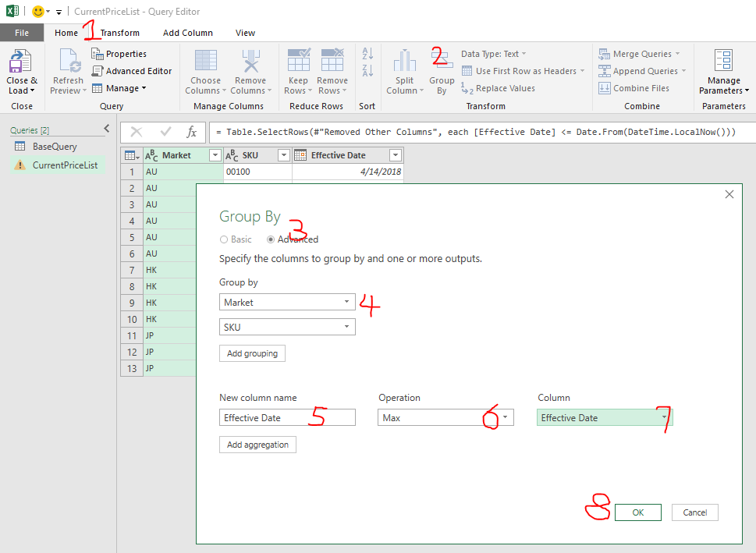Switch to the Transform ribbon tab
Image resolution: width=756 pixels, height=553 pixels.
pos(120,33)
